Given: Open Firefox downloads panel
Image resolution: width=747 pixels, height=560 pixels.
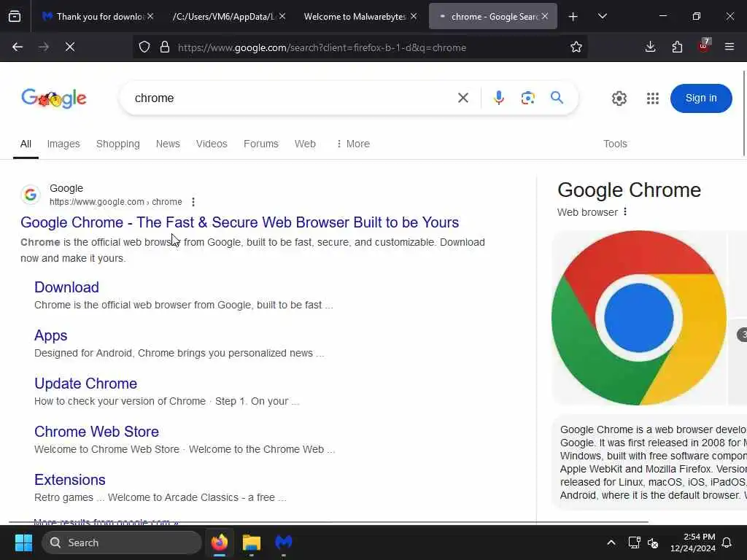Looking at the screenshot, I should 650,47.
